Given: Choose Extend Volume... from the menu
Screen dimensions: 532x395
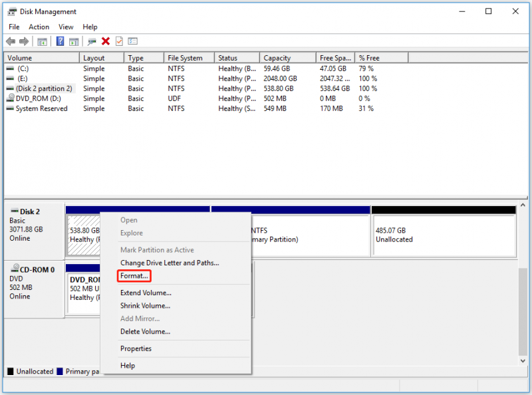Looking at the screenshot, I should (x=146, y=293).
